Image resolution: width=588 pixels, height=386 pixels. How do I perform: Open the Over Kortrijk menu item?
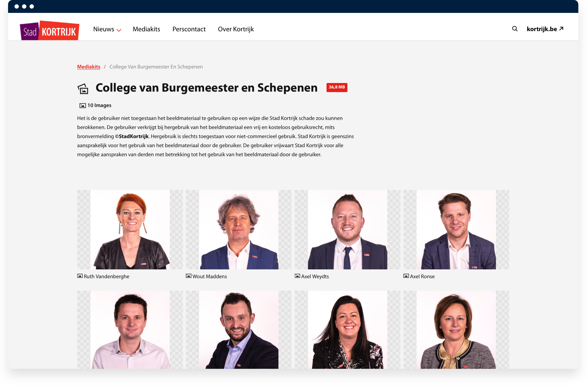point(236,29)
